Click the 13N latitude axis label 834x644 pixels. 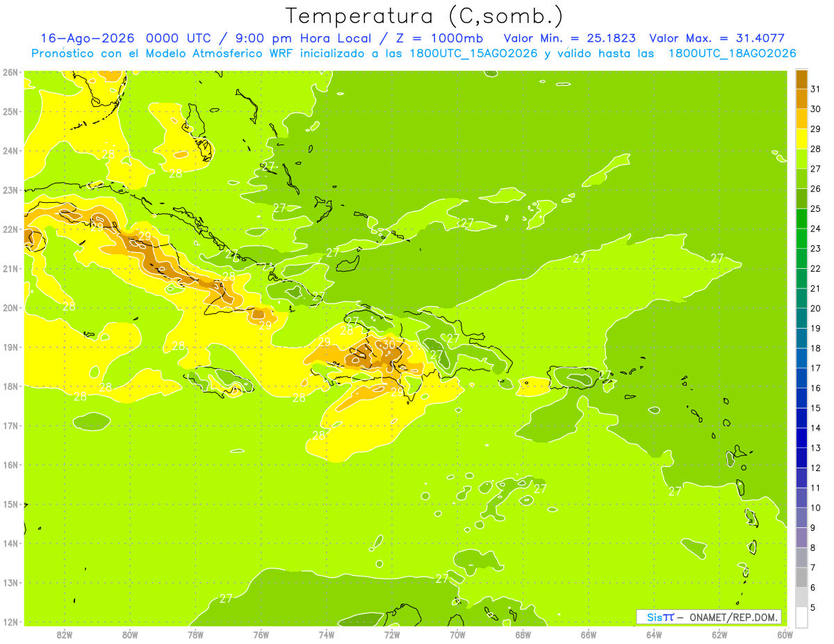[x=10, y=583]
